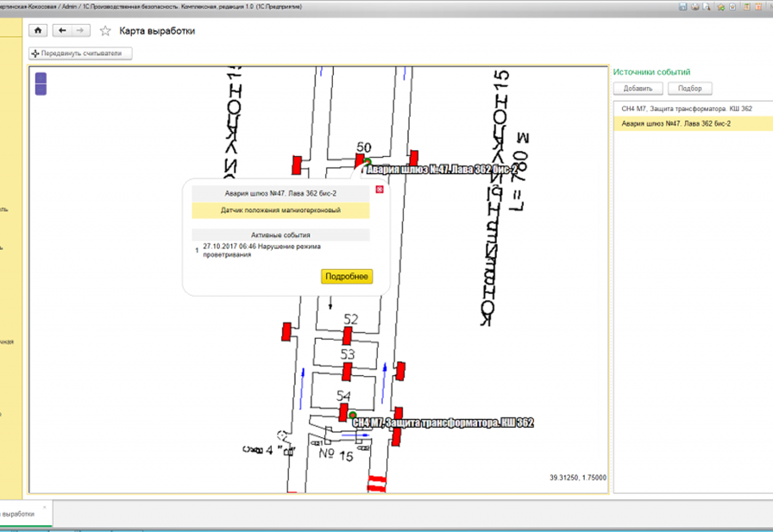773x532 pixels.
Task: Click the Подбор button
Action: 690,89
